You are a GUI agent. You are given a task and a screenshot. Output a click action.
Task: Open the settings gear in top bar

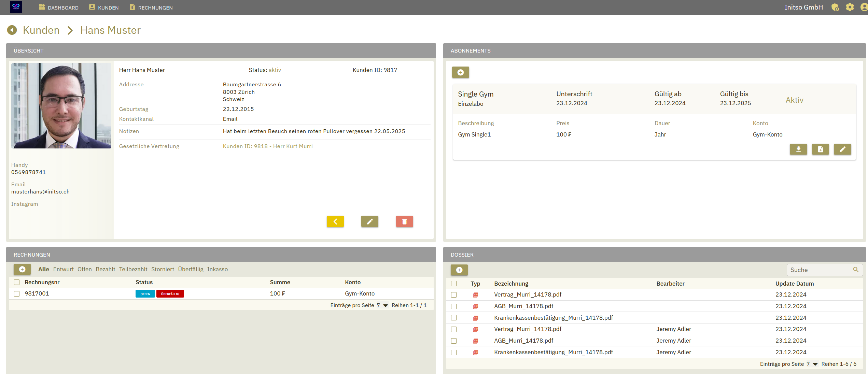pos(849,7)
